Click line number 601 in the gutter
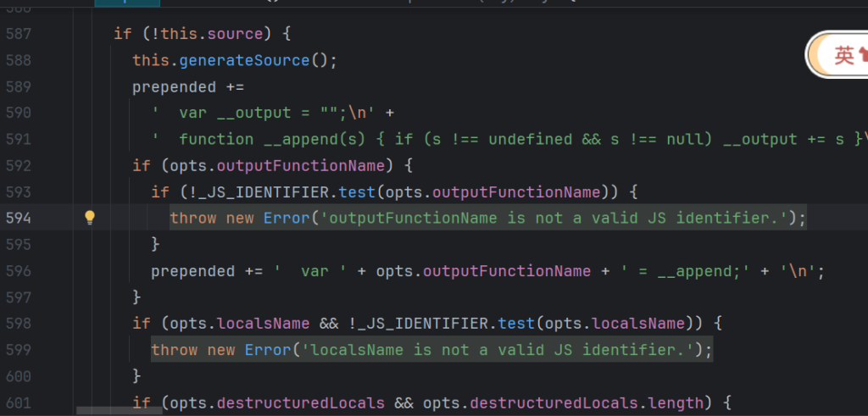Screen dimensions: 868x416 pyautogui.click(x=19, y=402)
